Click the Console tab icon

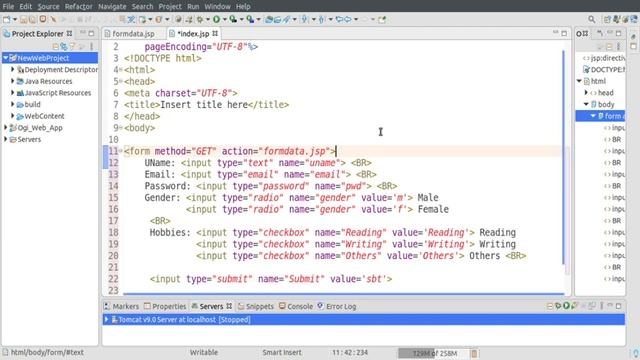282,306
